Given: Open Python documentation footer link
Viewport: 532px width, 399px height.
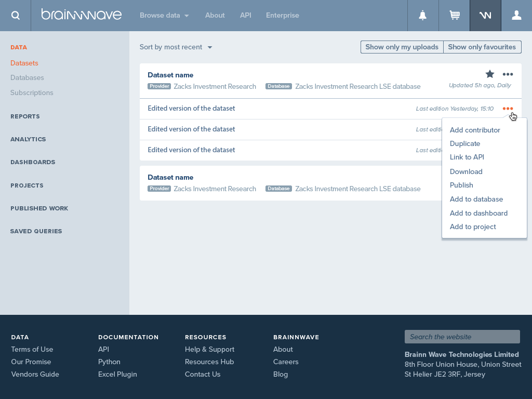Looking at the screenshot, I should [109, 362].
